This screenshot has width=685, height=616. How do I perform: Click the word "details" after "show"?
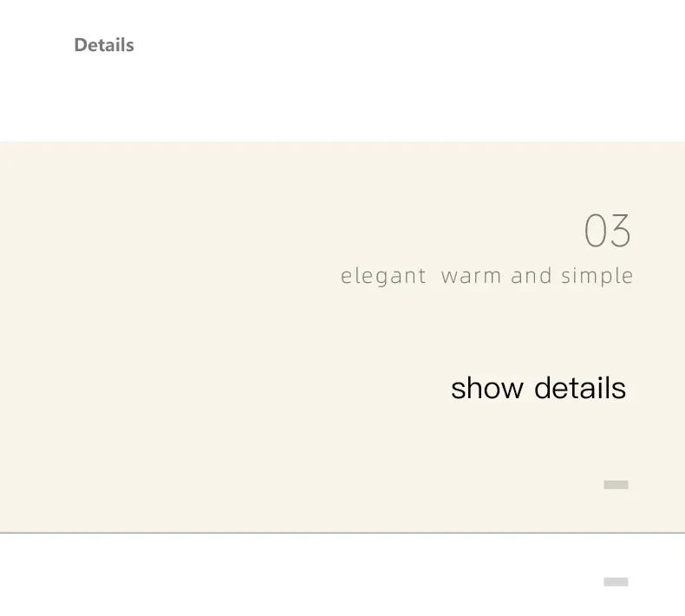point(580,388)
